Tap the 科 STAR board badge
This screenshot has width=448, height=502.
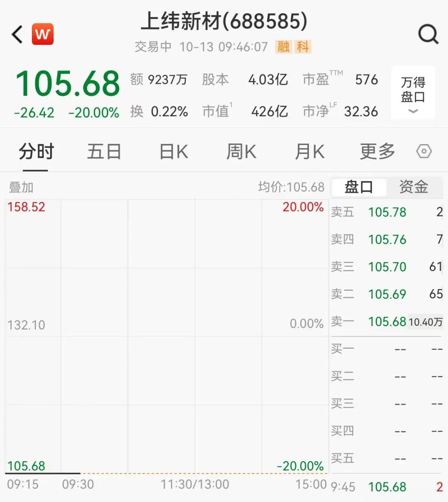pos(303,47)
